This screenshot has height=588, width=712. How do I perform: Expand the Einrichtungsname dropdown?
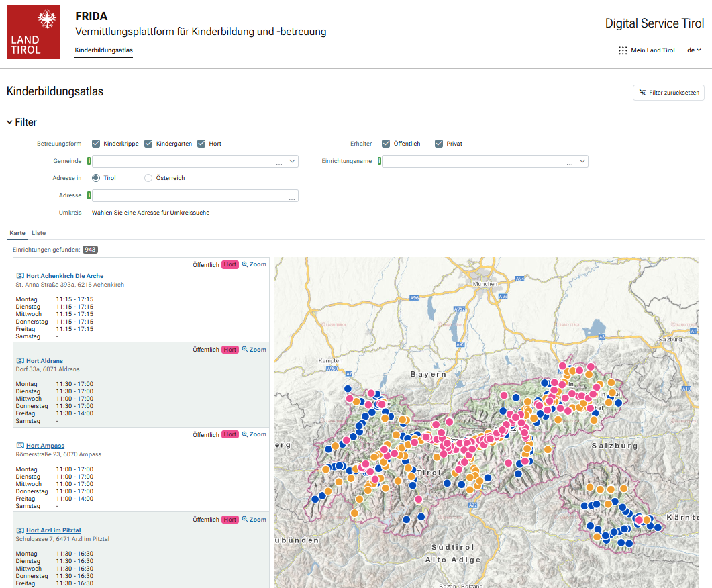(x=582, y=161)
